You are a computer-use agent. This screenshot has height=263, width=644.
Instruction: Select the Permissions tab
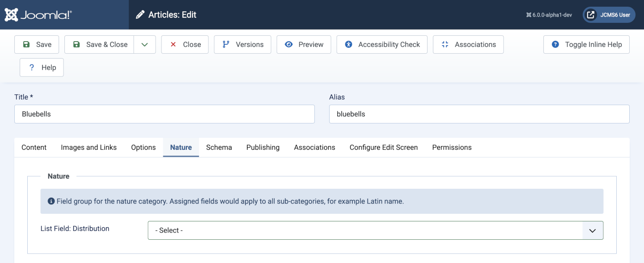452,147
